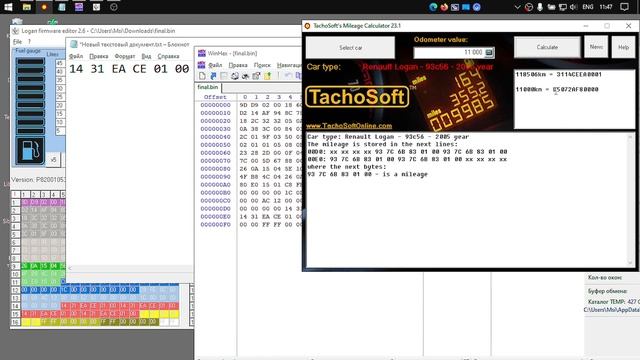Image resolution: width=640 pixels, height=360 pixels.
Task: Click offset 000000E0 row in WinHex
Action: [x=216, y=216]
